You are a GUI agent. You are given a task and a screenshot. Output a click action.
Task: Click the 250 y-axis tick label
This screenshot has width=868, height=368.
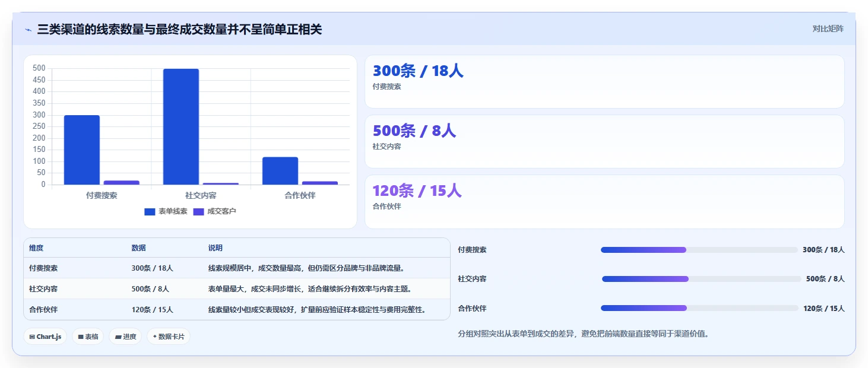[39, 126]
